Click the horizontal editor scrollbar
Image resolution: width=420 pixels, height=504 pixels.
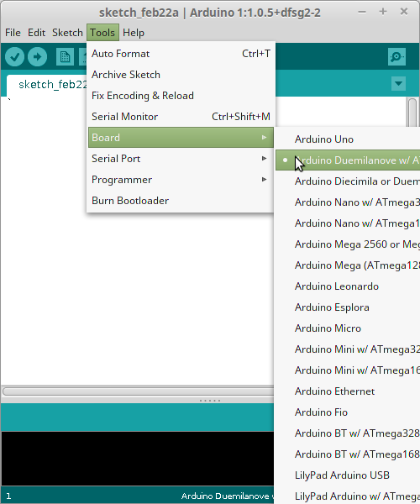pos(138,391)
